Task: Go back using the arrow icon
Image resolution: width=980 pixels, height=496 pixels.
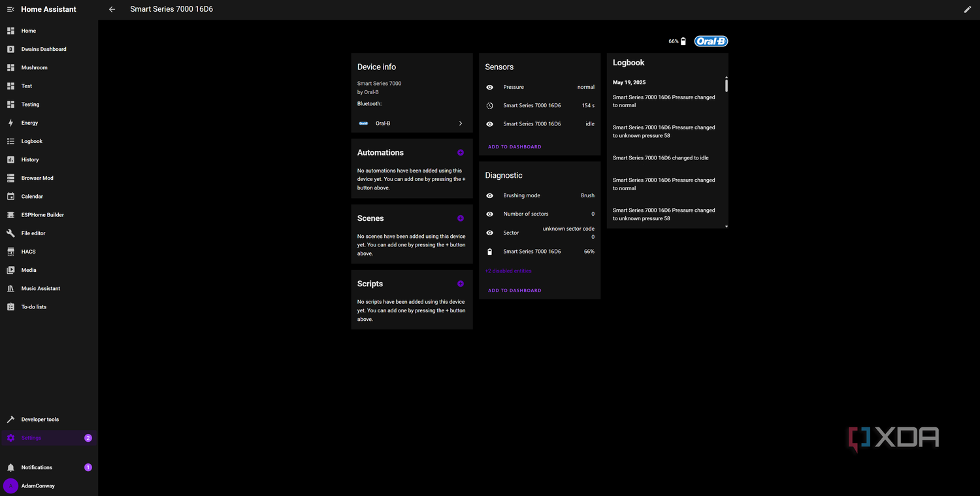Action: pyautogui.click(x=112, y=9)
